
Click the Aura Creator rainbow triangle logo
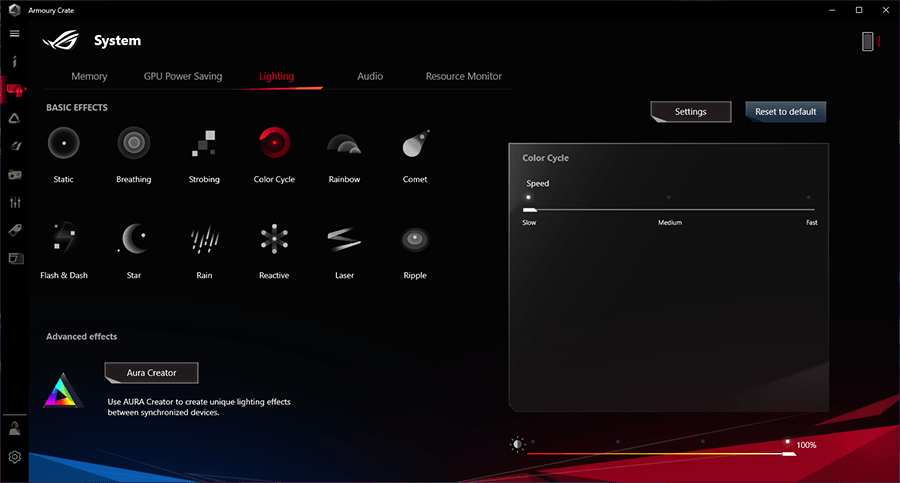[x=62, y=392]
